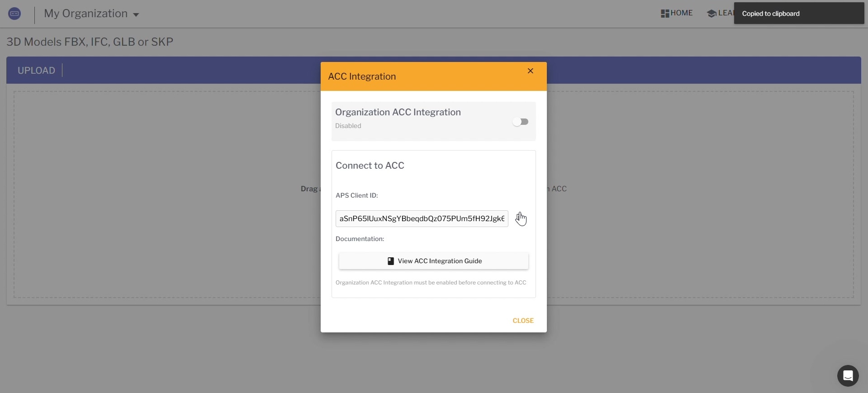Open the chat support widget
The image size is (868, 393).
point(848,376)
